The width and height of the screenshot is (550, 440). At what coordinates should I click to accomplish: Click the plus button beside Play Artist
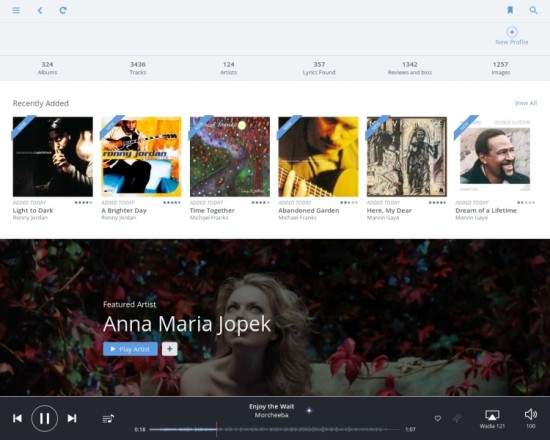(170, 349)
